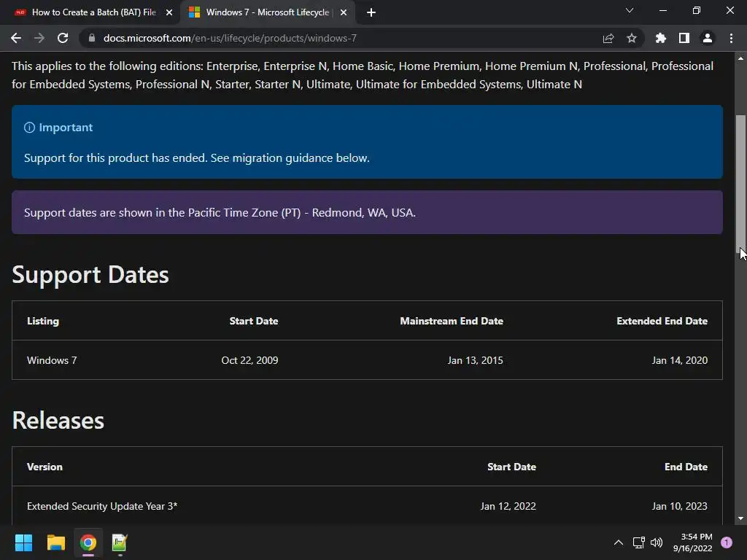Open File Explorer from the taskbar
The height and width of the screenshot is (560, 747).
click(55, 542)
